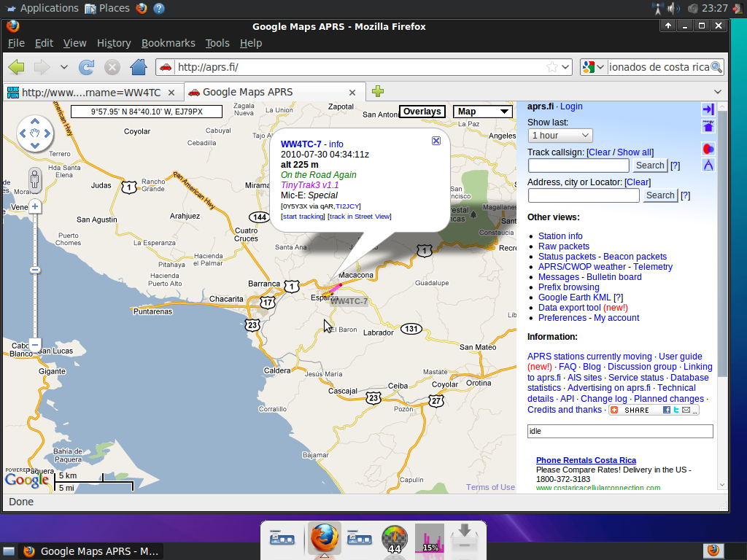747x560 pixels.
Task: Open the Places menu
Action: 107,9
